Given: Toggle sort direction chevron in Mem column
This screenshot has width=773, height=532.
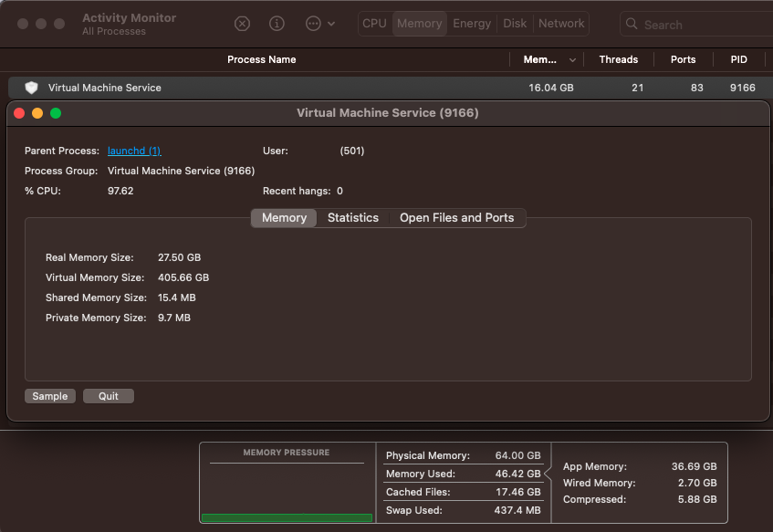Looking at the screenshot, I should [572, 60].
